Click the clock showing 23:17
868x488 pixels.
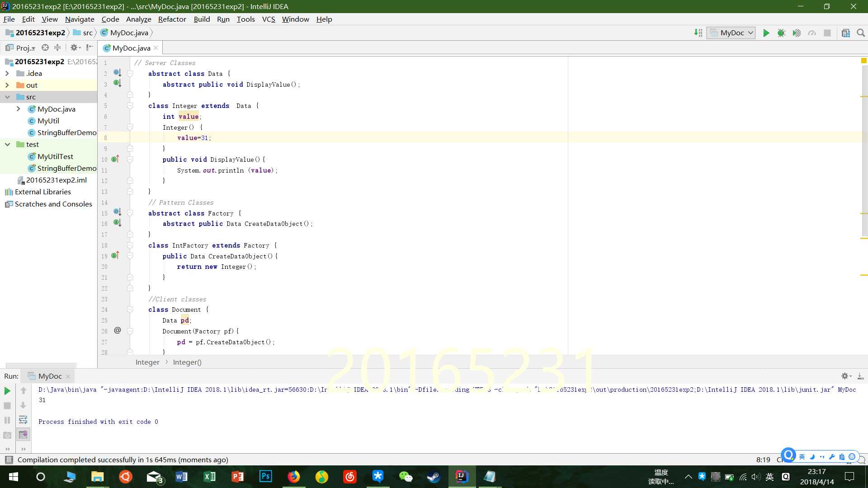(x=816, y=472)
